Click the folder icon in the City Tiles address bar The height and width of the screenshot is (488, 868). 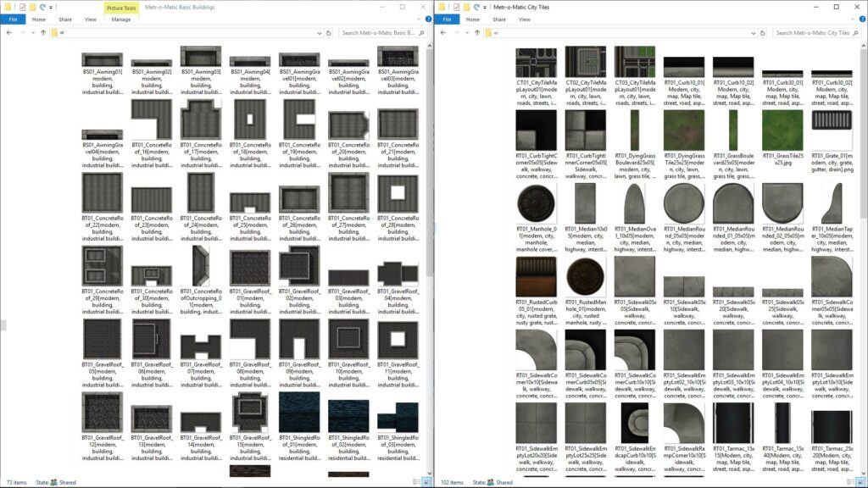[489, 32]
